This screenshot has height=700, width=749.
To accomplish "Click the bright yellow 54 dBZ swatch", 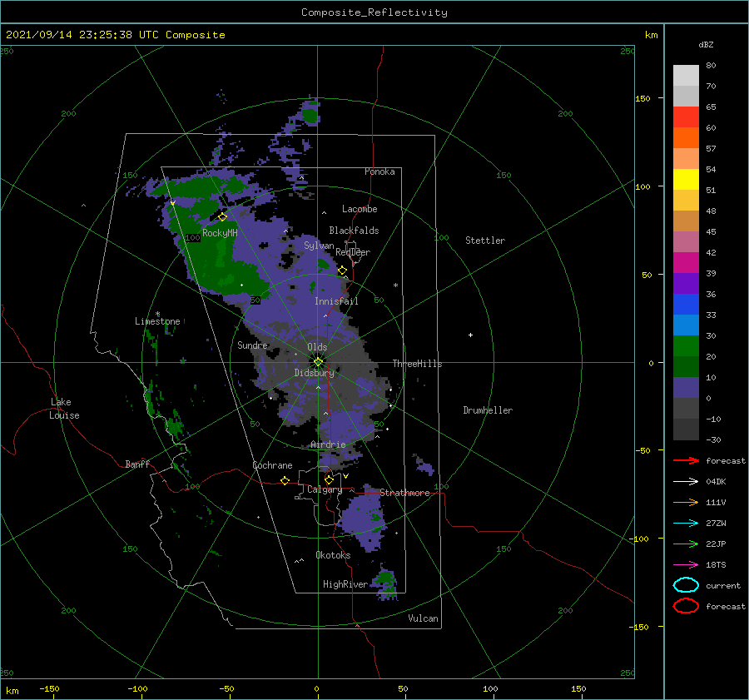I will [686, 179].
